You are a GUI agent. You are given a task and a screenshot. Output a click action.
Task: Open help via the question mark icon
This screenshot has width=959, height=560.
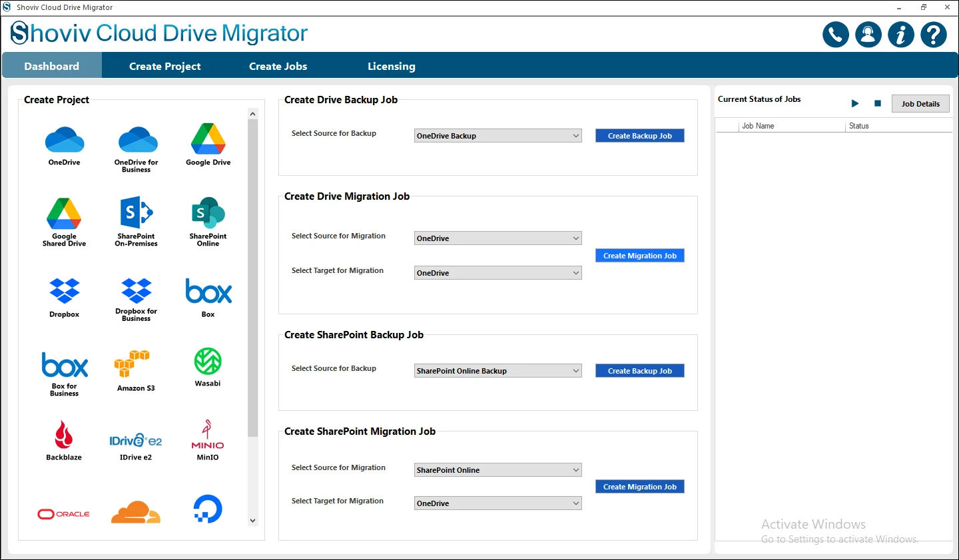coord(934,35)
